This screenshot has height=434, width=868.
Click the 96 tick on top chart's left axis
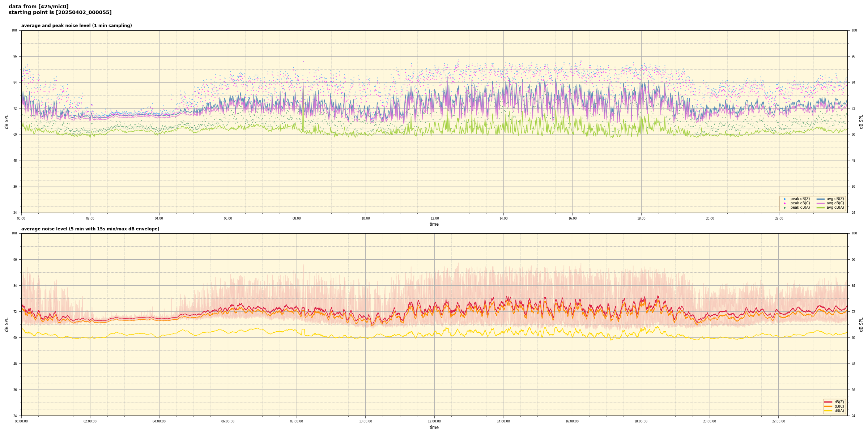pyautogui.click(x=14, y=56)
